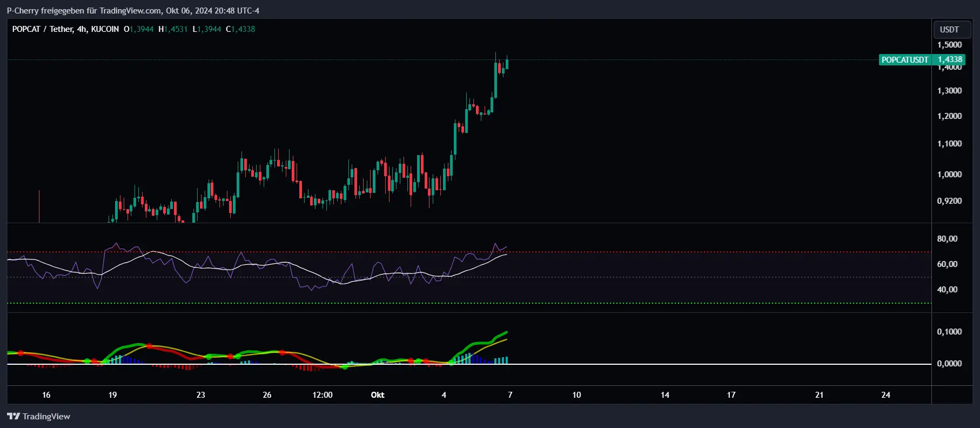Screen dimensions: 980x428
Task: Click the date label 4 on time axis
Action: (x=444, y=395)
